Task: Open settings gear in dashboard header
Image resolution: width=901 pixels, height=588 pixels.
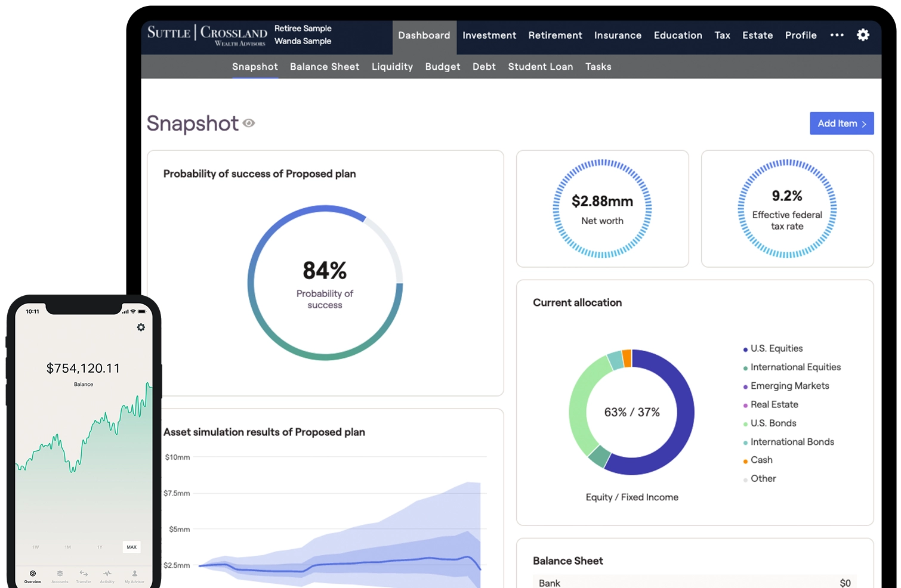Action: click(x=863, y=35)
